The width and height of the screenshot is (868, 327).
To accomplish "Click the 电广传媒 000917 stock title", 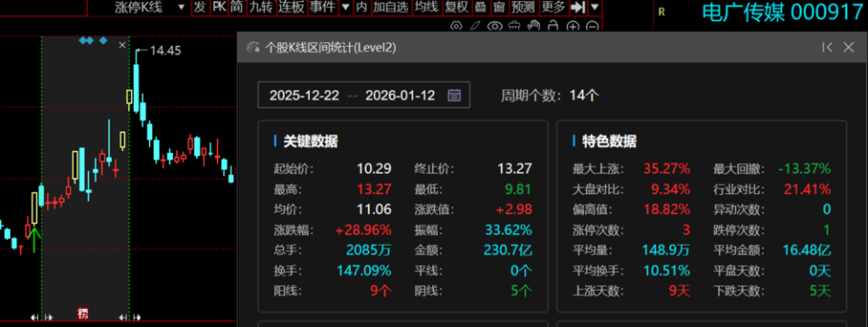I will (x=783, y=12).
